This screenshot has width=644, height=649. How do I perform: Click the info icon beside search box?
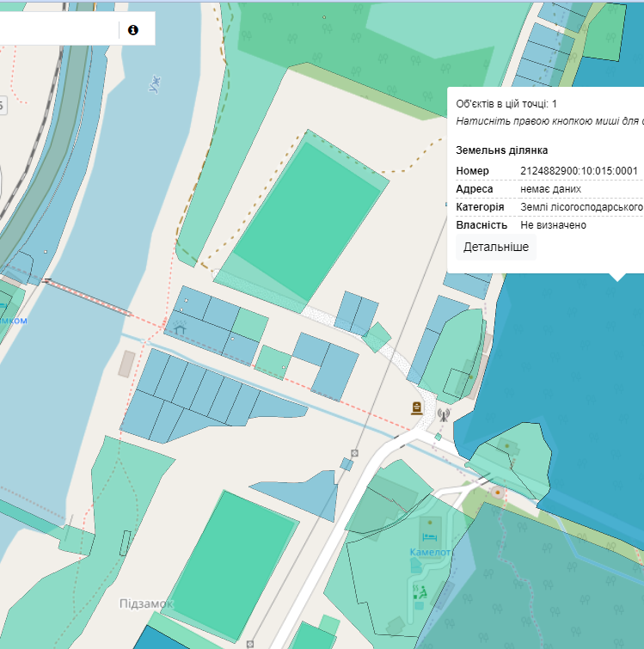tap(133, 30)
